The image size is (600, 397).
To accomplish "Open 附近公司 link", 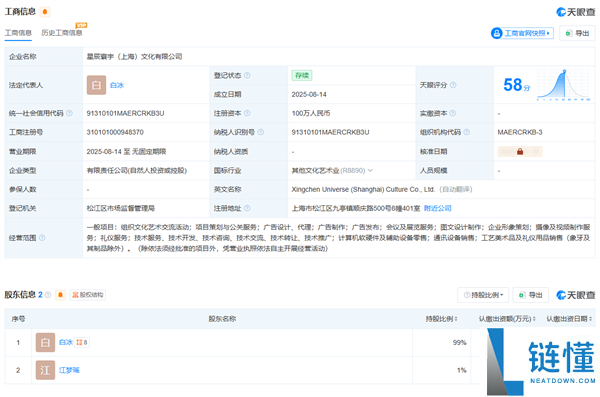I will click(x=437, y=208).
